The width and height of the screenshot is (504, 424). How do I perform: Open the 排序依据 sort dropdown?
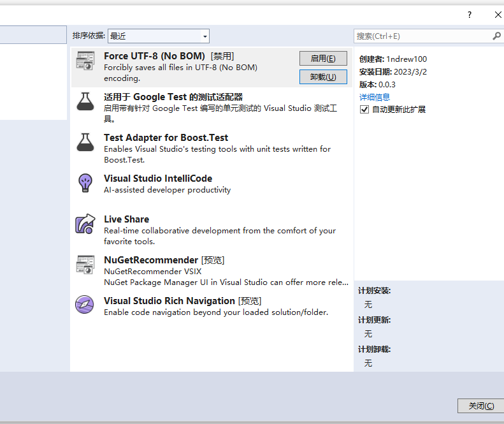click(x=159, y=36)
